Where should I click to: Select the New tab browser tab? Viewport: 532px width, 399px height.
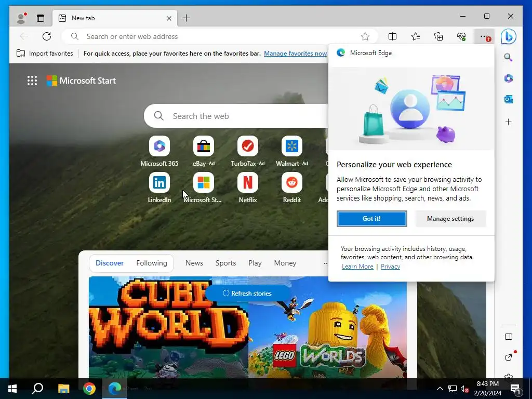click(x=115, y=18)
